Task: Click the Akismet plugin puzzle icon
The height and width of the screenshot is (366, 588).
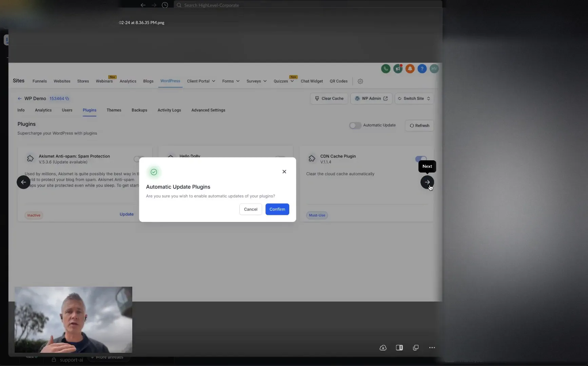Action: [30, 158]
